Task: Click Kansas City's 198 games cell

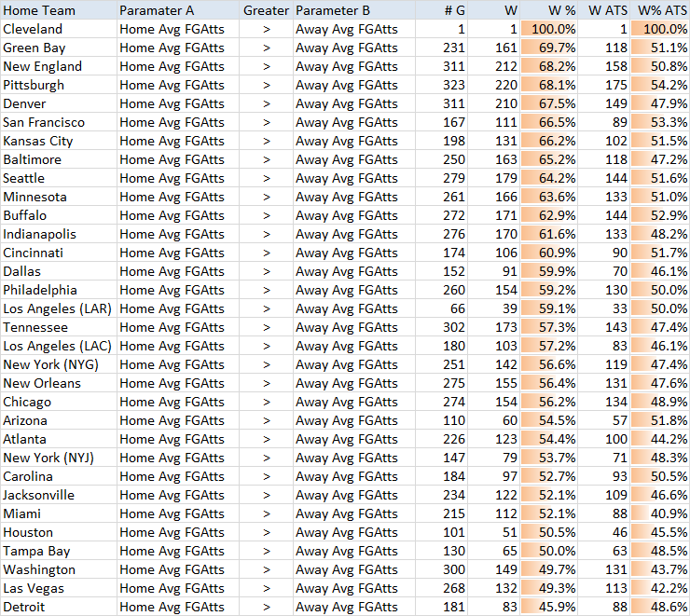Action: [441, 141]
